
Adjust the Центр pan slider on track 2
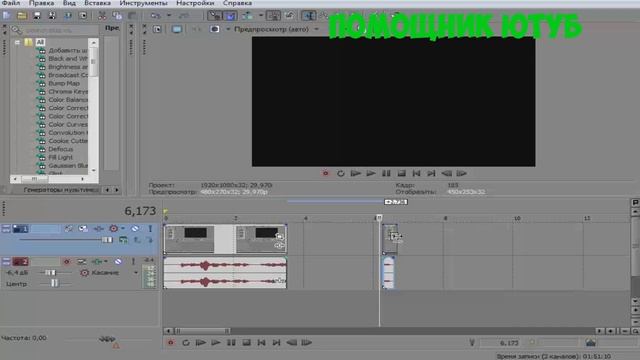pos(55,283)
